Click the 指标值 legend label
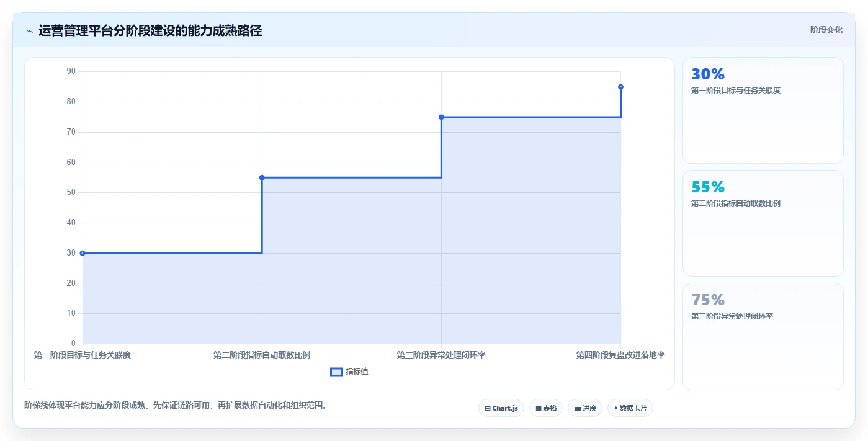Viewport: 868px width, 441px height. [x=357, y=372]
